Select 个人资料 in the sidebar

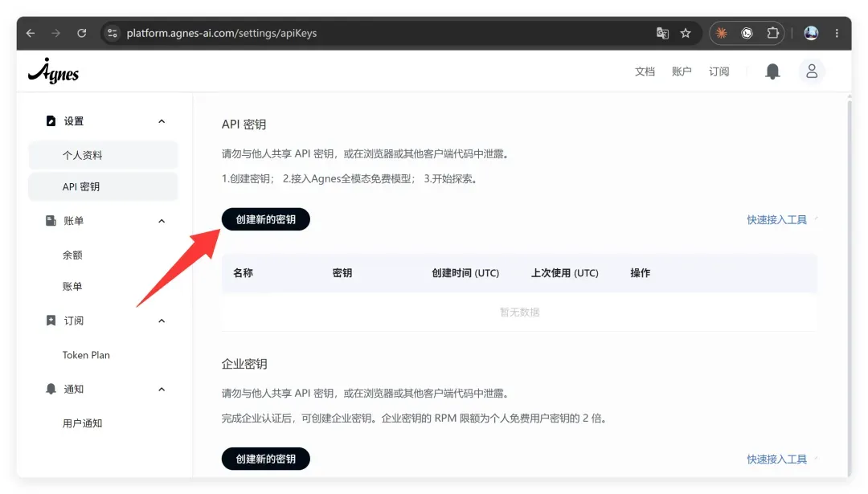[103, 156]
